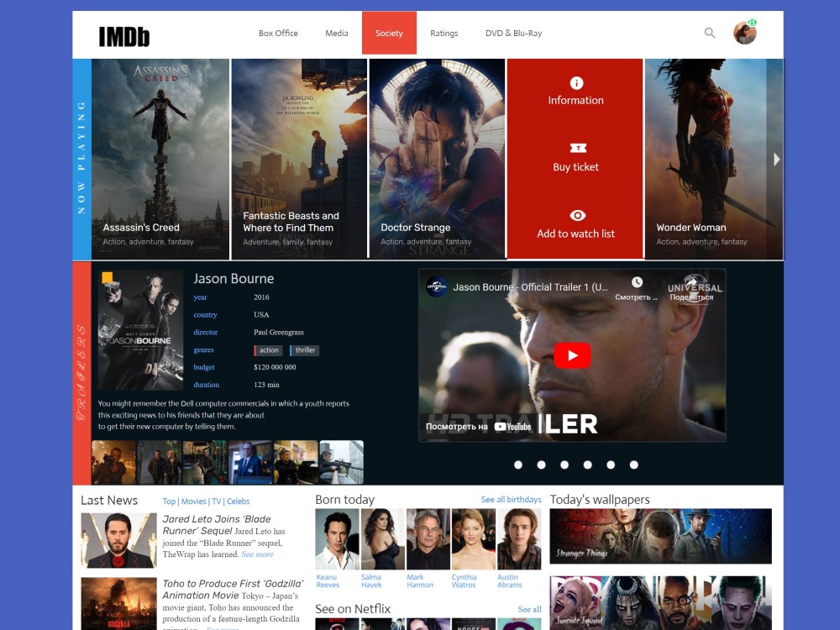Play the Jason Bourne trailer video
The image size is (840, 630).
tap(572, 355)
